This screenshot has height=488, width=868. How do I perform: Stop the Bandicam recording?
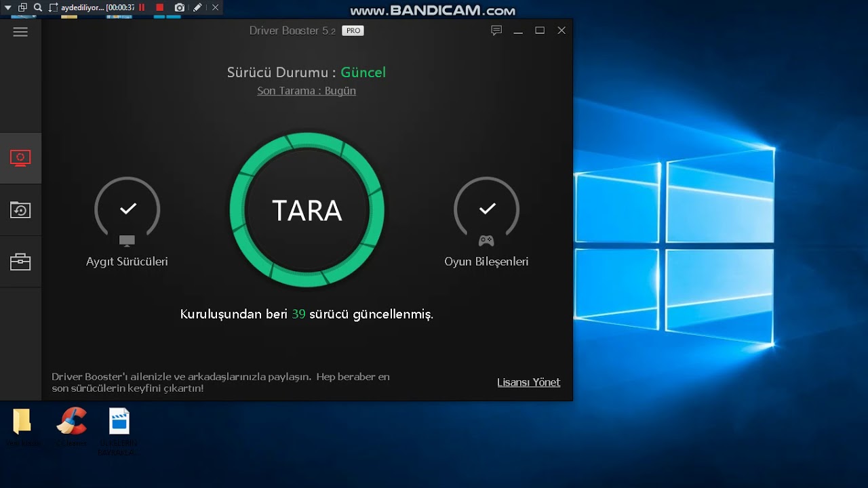coord(160,7)
